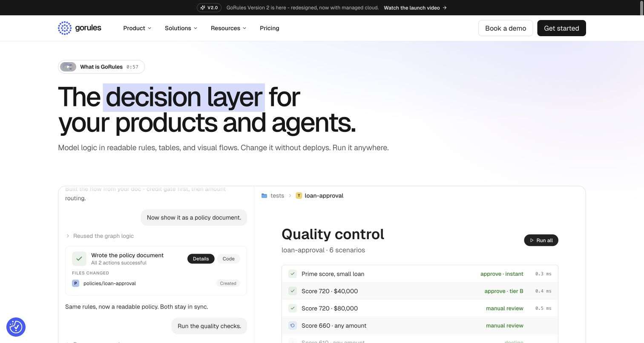The height and width of the screenshot is (343, 644).
Task: Open the cookie consent widget
Action: 16,327
